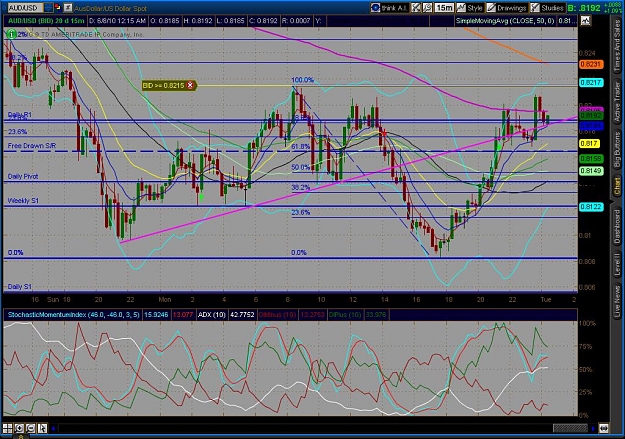Open the Level II side tab

(x=617, y=265)
